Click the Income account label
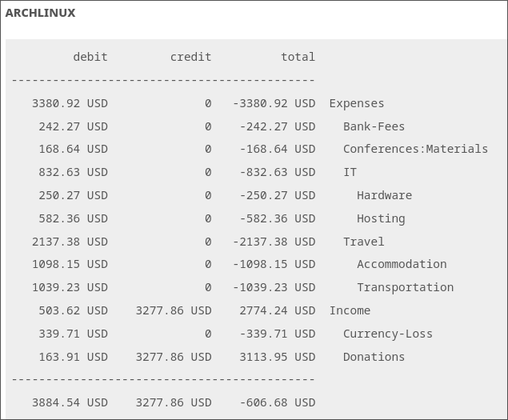The image size is (508, 420). [350, 310]
